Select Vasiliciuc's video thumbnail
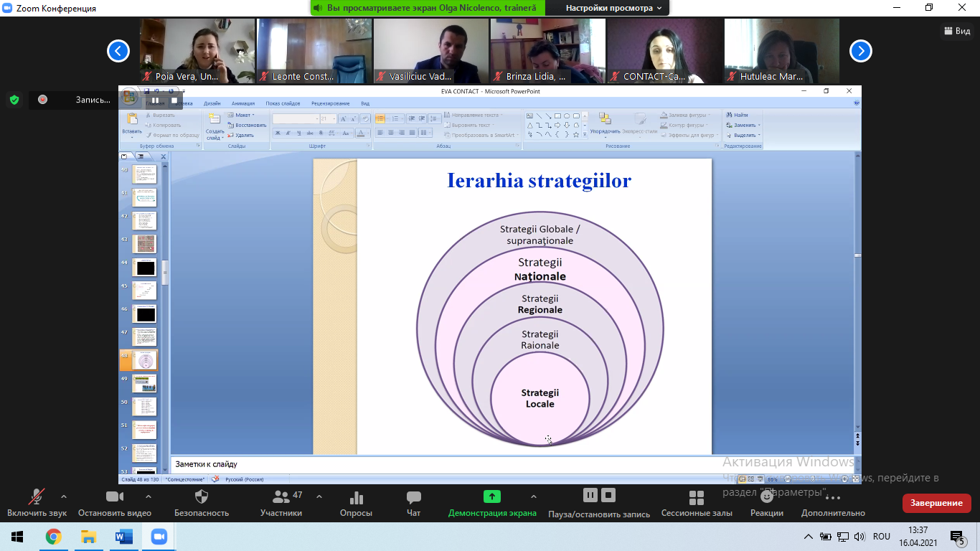 (430, 51)
